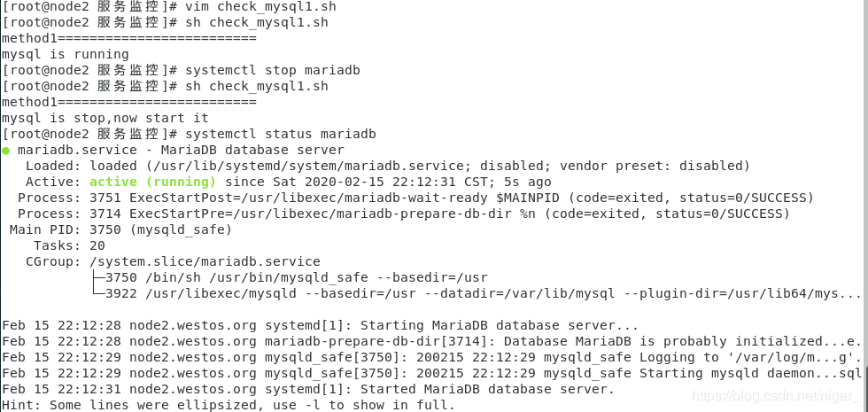This screenshot has width=868, height=412.
Task: Click the green "active (running)" status text
Action: [x=152, y=182]
